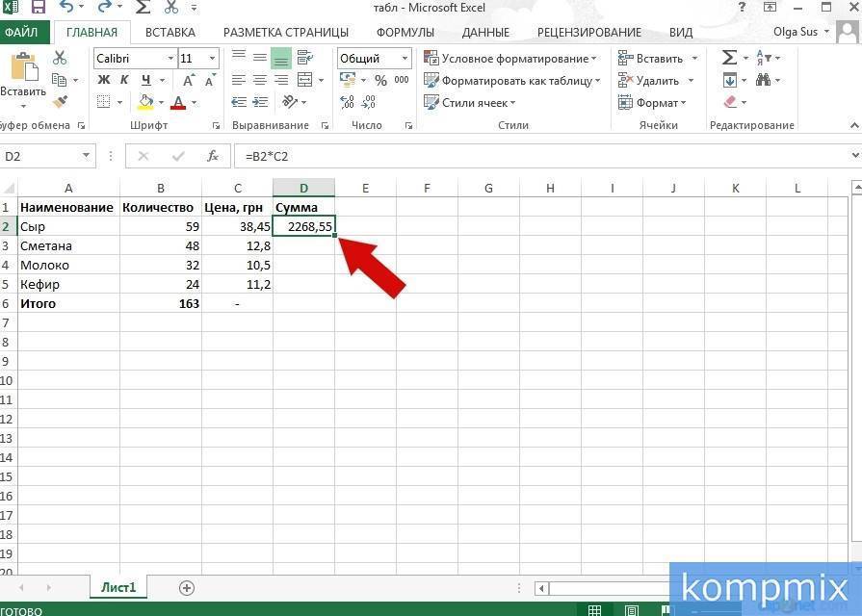Switch to the ВСТАВКА ribbon tab

point(170,32)
